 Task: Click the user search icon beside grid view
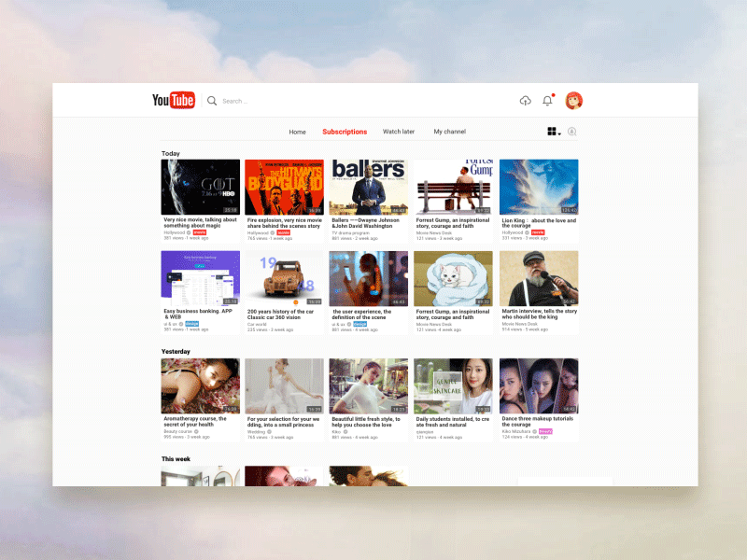(571, 131)
